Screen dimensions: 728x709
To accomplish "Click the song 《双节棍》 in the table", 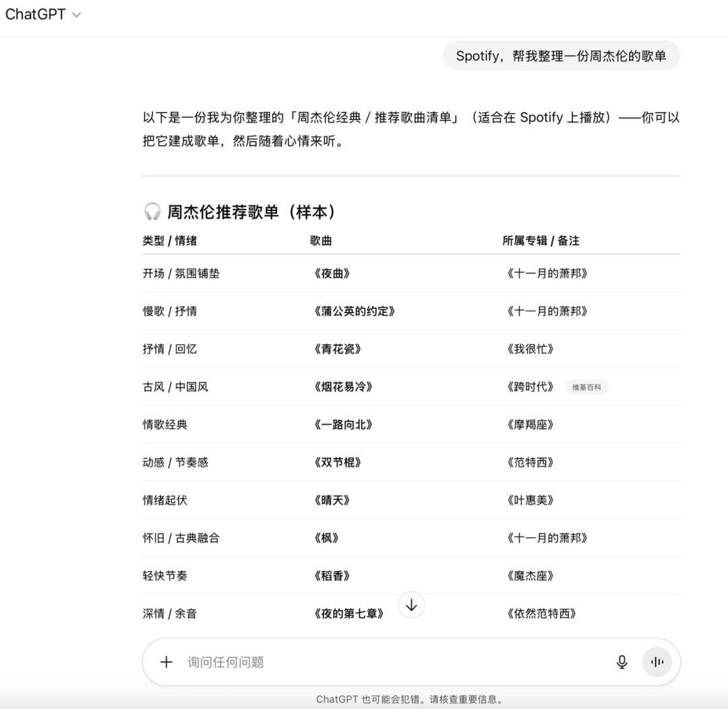I will pos(338,462).
